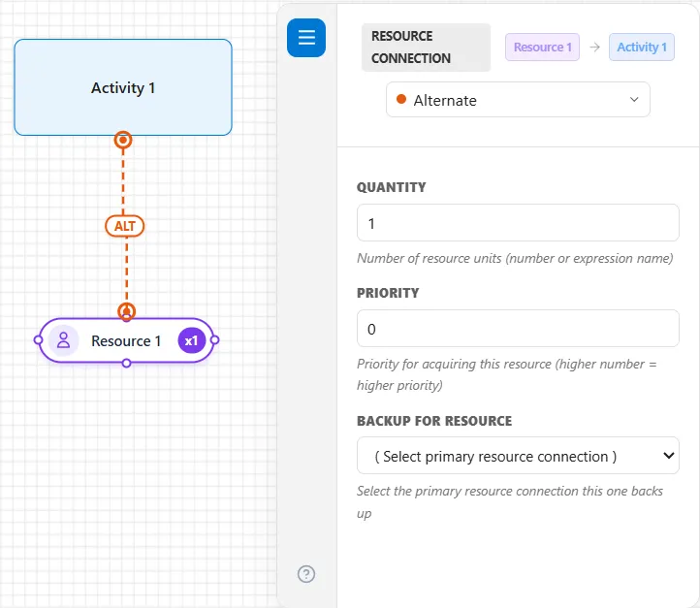Screen dimensions: 700x608
Task: Click the right handle of Resource 1 node
Action: click(x=214, y=340)
